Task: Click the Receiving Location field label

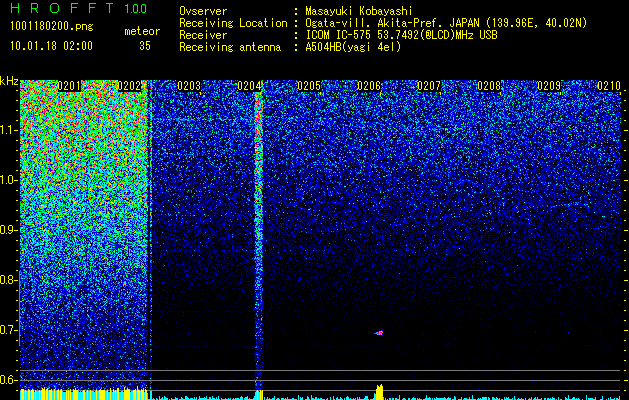Action: click(x=233, y=23)
